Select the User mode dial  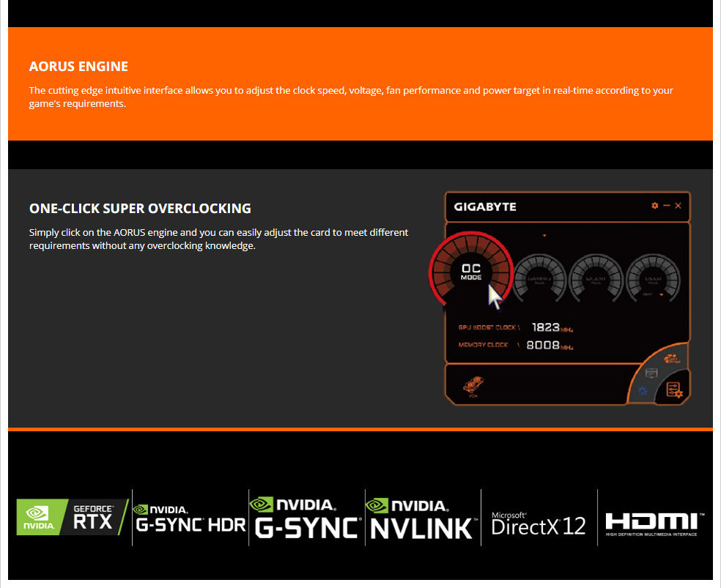(653, 278)
